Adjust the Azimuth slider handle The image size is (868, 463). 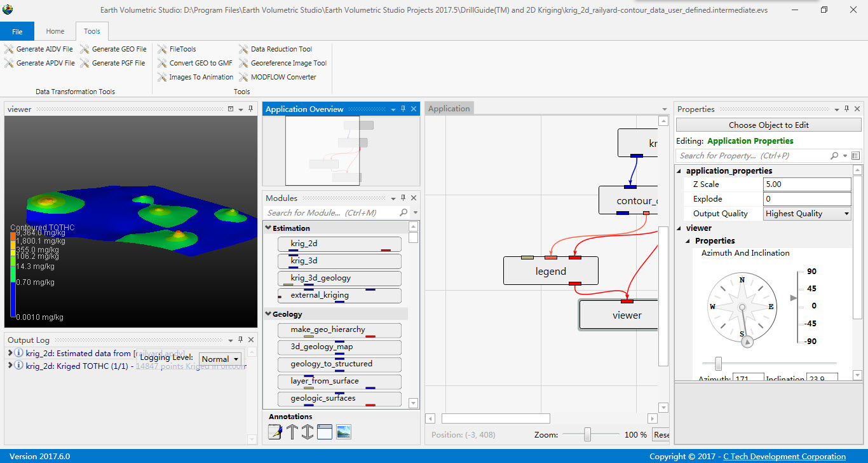719,364
